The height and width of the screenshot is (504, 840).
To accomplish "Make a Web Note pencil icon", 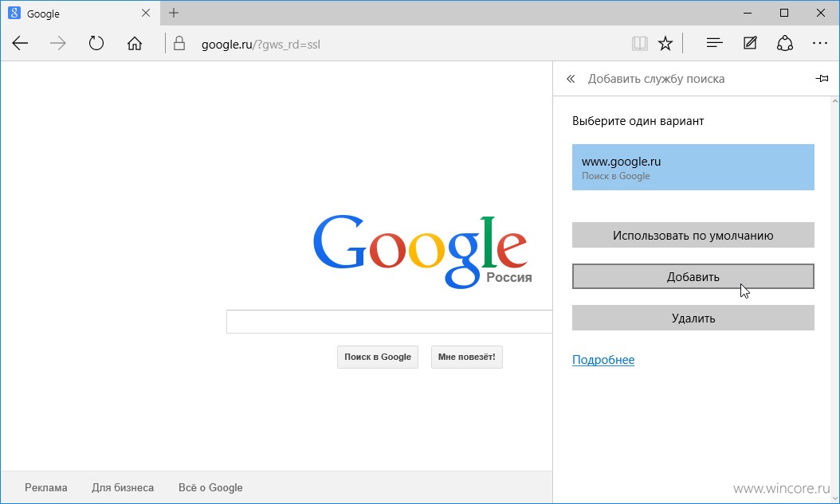I will (x=750, y=43).
